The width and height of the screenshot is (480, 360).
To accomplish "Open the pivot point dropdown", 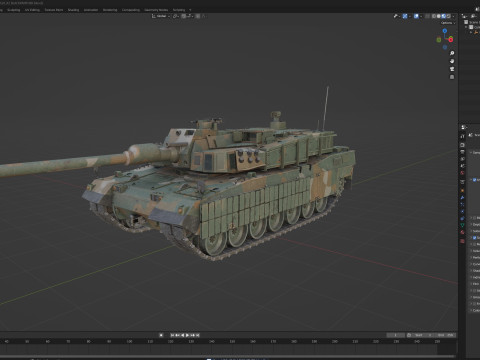I will 176,16.
